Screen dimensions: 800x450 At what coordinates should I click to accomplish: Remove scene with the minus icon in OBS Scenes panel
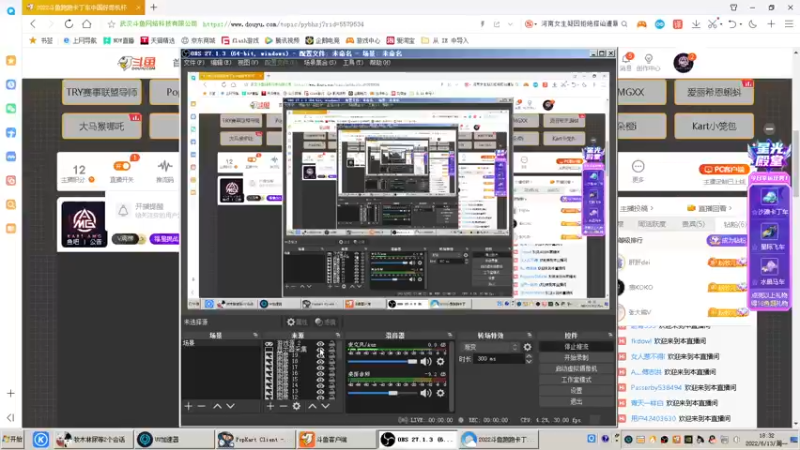(202, 406)
